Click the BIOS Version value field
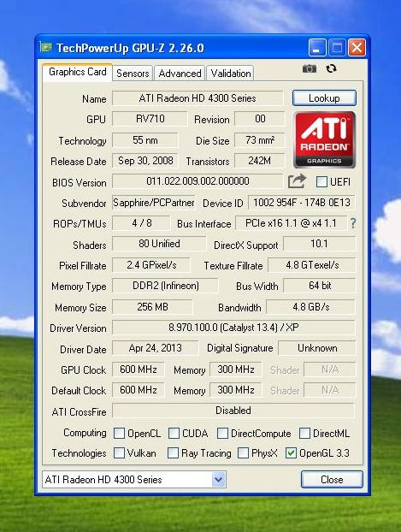 coord(198,181)
